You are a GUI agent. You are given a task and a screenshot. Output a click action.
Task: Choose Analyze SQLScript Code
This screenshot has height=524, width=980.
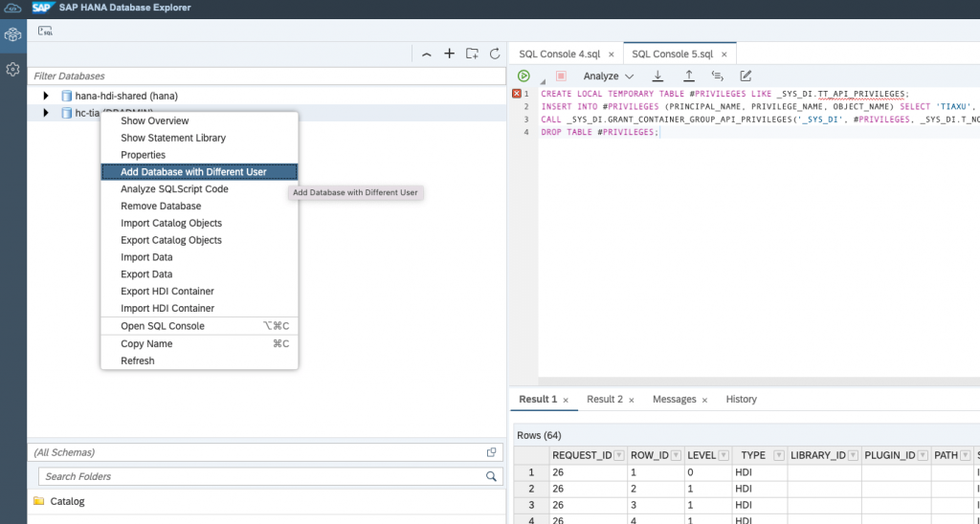coord(199,188)
